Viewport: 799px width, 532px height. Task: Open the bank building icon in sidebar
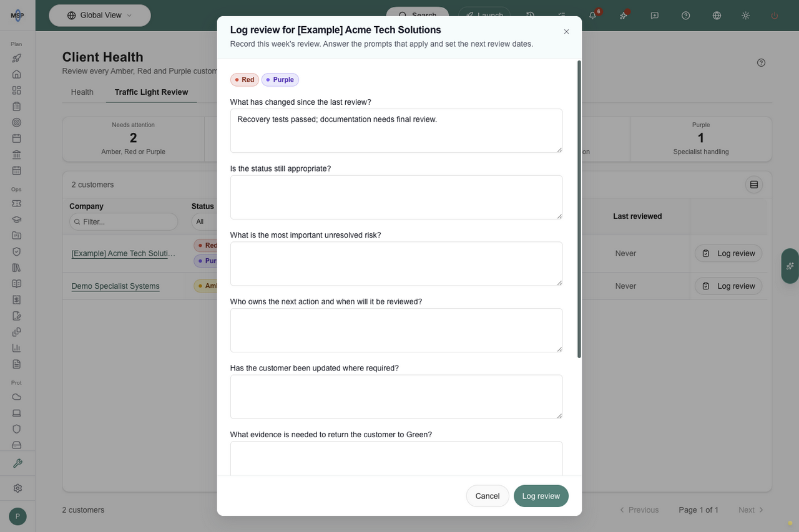(x=17, y=155)
